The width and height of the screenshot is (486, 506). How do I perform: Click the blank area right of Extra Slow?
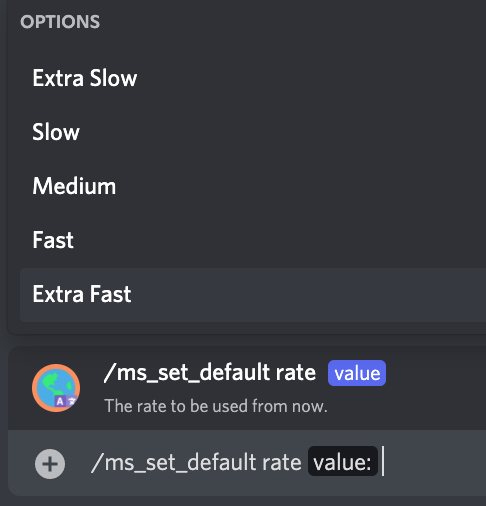(310, 78)
